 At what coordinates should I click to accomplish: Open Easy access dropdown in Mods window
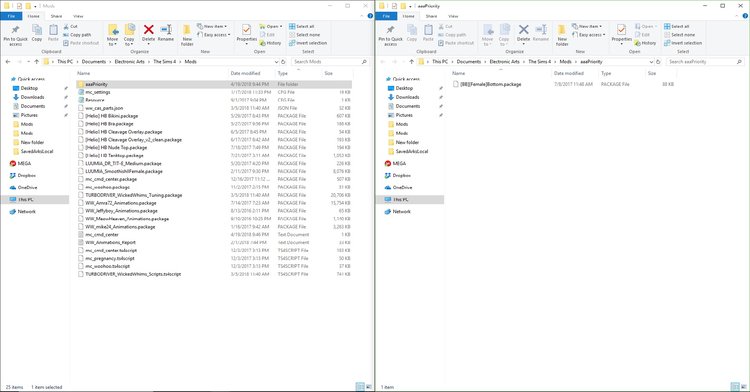click(x=214, y=35)
